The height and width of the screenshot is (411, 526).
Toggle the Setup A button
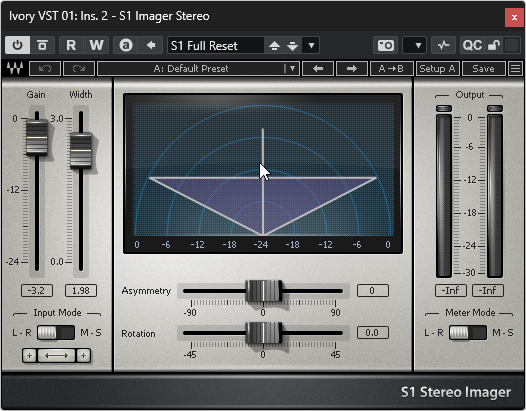pyautogui.click(x=438, y=68)
